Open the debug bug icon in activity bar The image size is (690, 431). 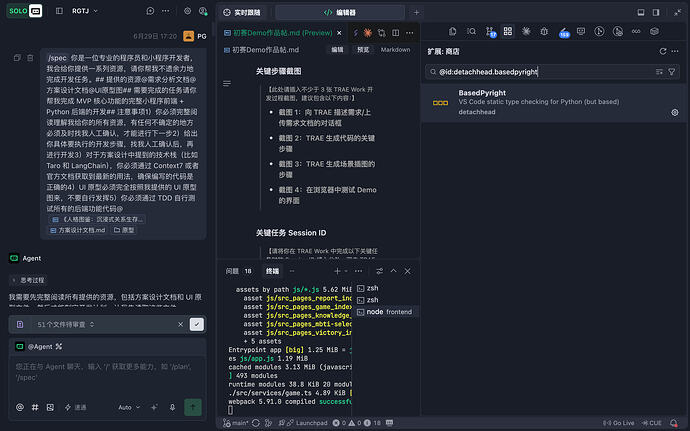coord(544,31)
